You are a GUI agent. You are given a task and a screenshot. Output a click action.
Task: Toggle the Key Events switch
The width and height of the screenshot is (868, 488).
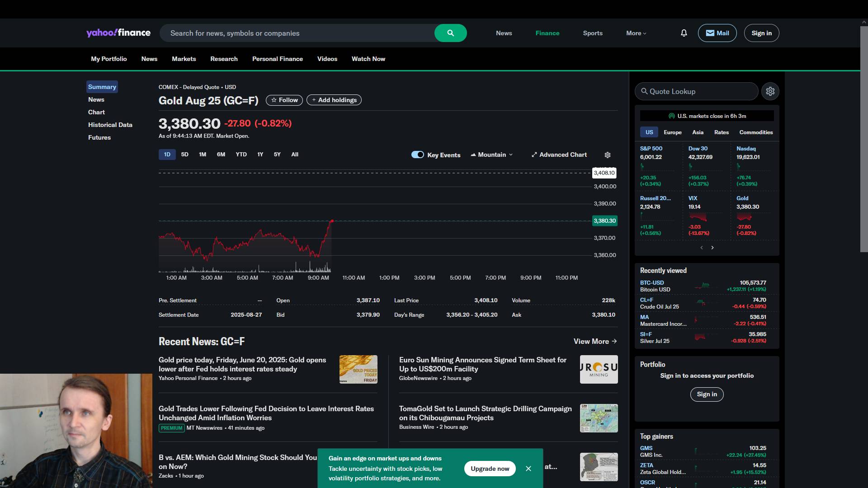tap(417, 155)
